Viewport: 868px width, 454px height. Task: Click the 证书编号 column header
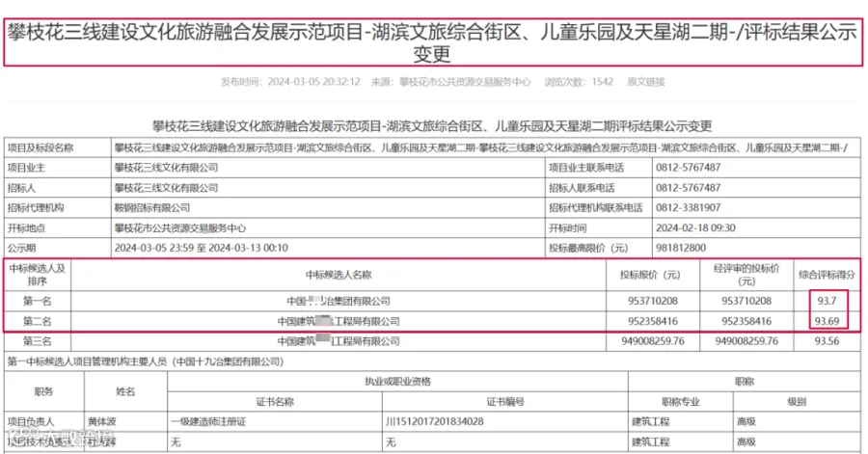click(x=504, y=401)
